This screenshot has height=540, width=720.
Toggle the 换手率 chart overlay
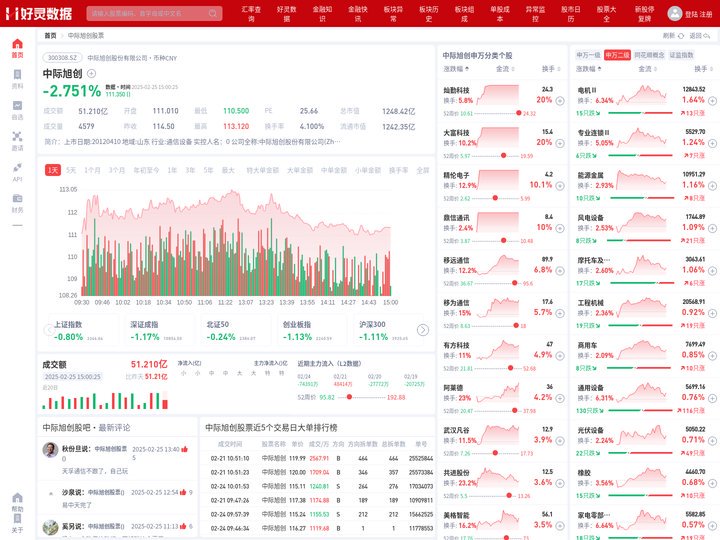(x=399, y=170)
